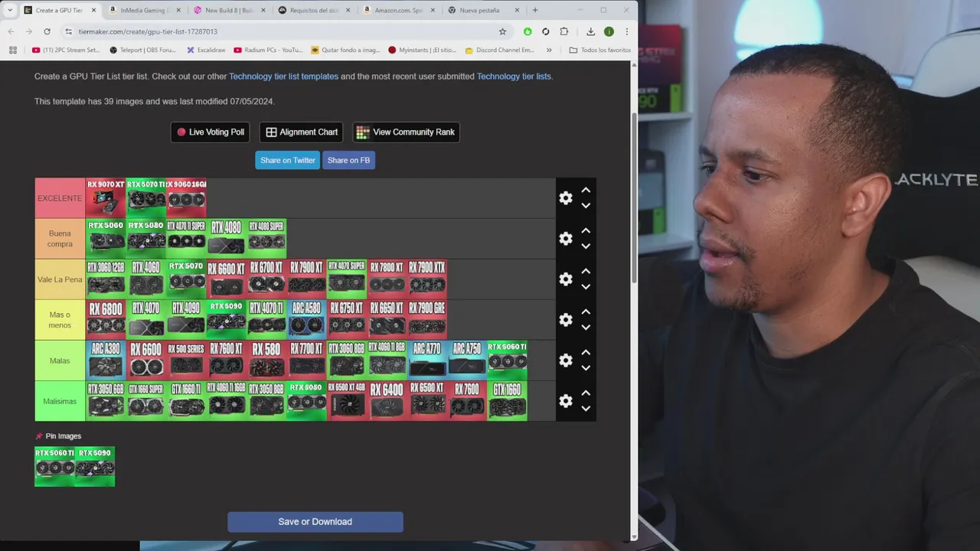Select the RX 7900 XTX card image
This screenshot has width=980, height=551.
click(x=426, y=279)
